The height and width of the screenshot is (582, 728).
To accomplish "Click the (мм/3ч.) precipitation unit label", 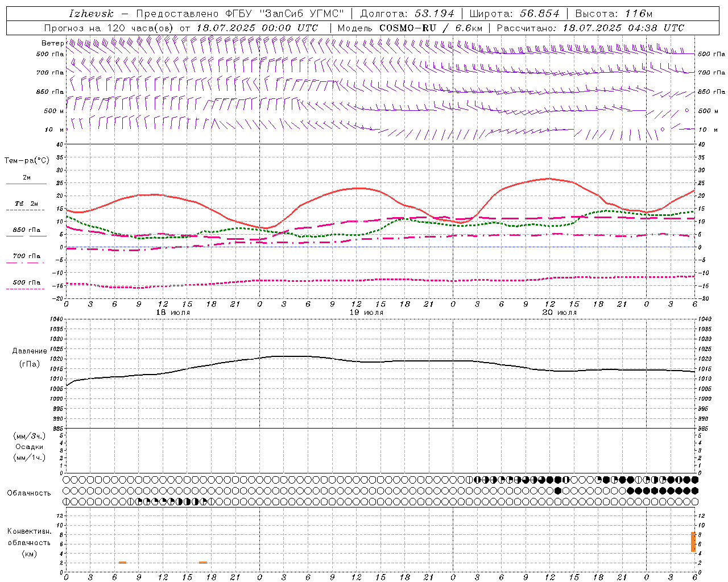I will 30,436.
